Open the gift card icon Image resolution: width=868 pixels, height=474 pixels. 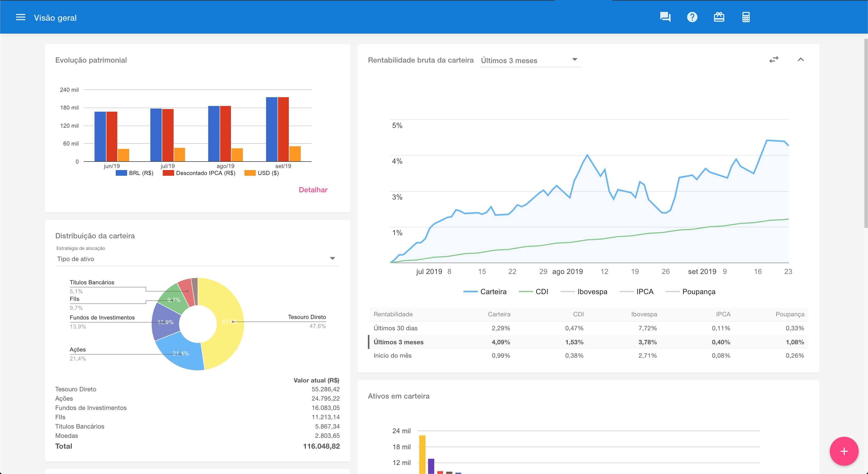(x=719, y=17)
